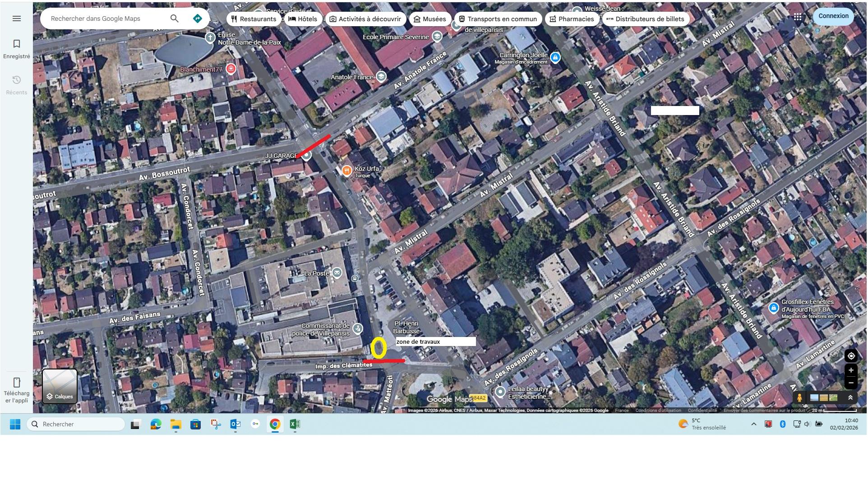Viewport: 868px width, 489px height.
Task: Filter map by Restaurants
Action: (x=254, y=19)
